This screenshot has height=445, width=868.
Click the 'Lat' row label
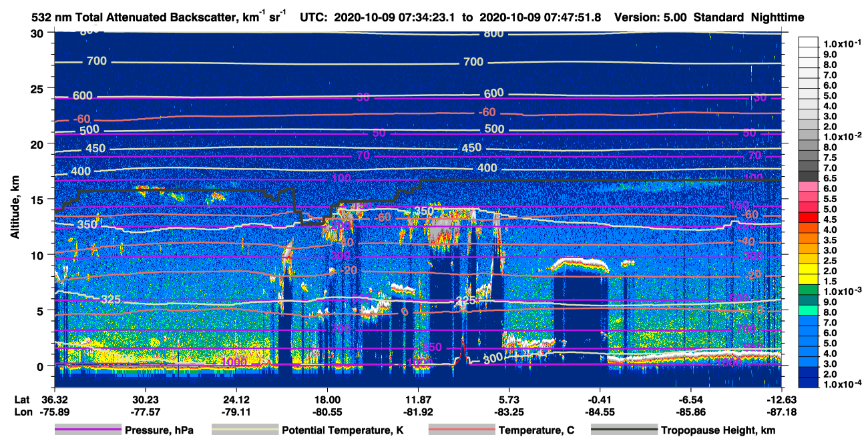23,400
